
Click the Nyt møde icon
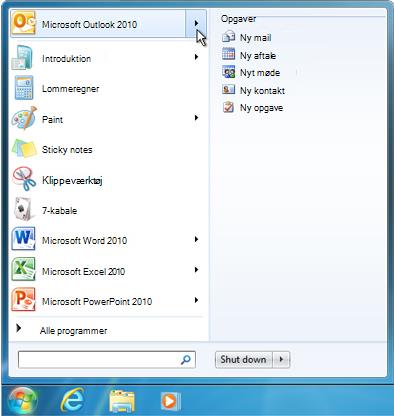[228, 72]
